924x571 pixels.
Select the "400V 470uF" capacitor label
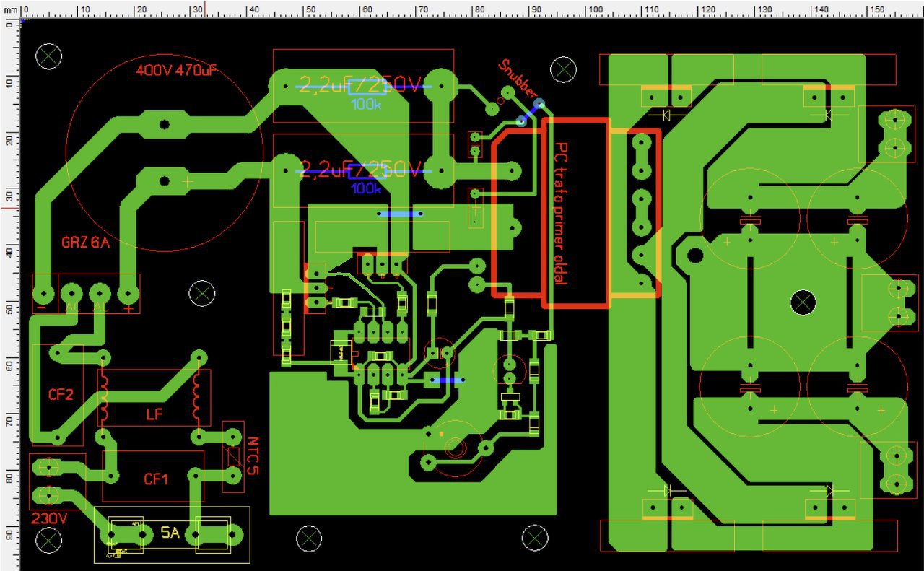[x=176, y=71]
